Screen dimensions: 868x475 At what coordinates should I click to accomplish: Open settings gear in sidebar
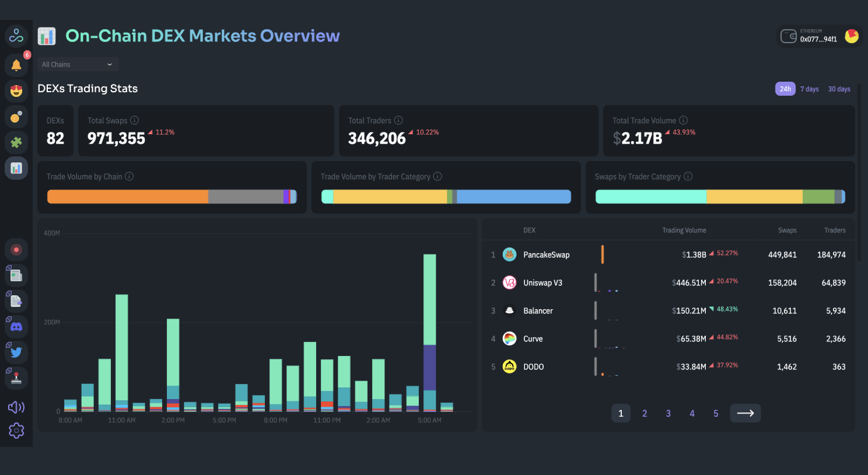coord(16,431)
